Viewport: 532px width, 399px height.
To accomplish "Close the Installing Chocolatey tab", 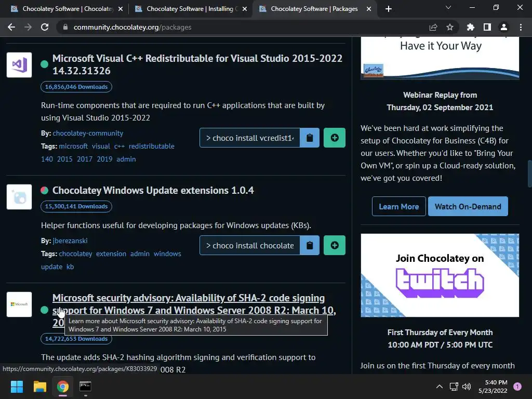I will point(245,9).
